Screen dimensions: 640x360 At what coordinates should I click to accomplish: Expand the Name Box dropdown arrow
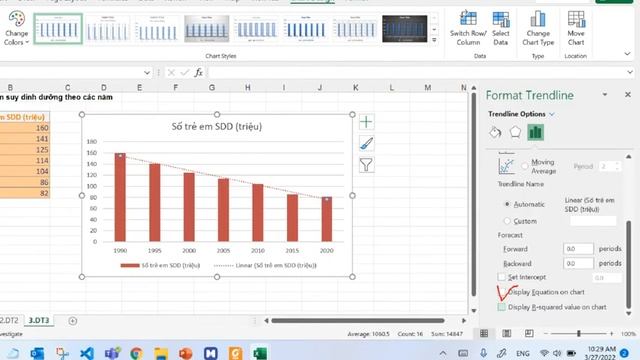click(x=147, y=73)
